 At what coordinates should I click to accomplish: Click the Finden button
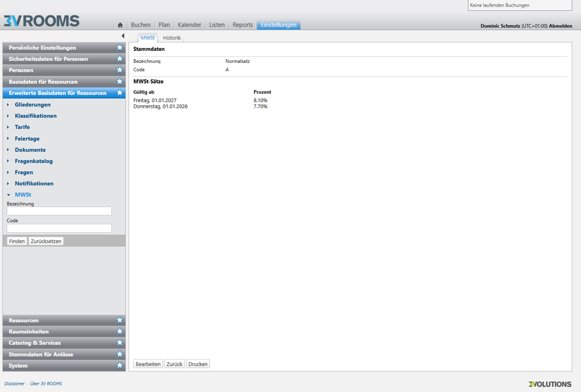[x=17, y=241]
